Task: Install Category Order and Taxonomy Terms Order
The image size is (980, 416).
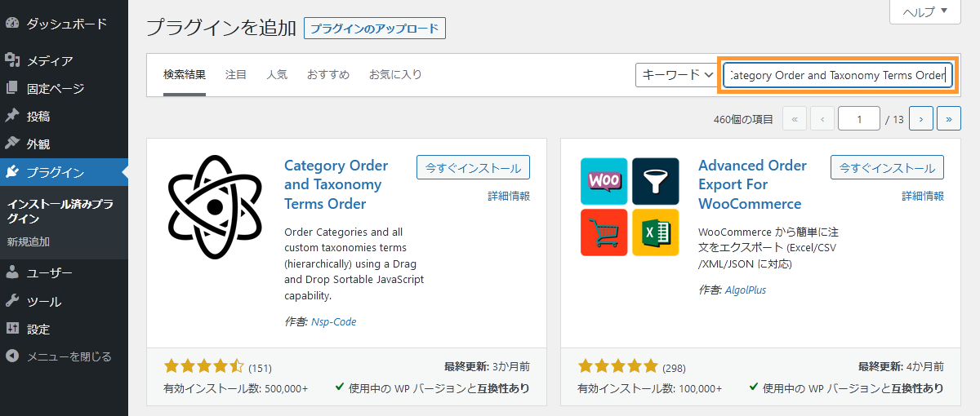Action: 473,168
